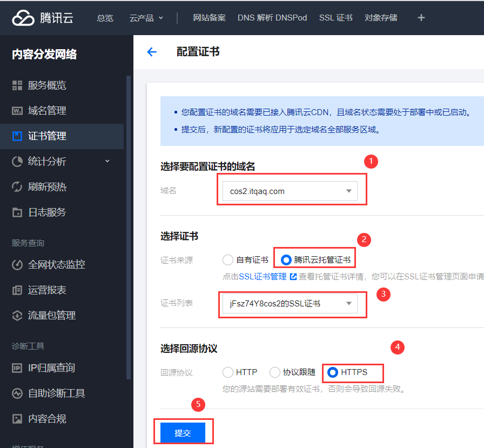Click the 腾讯云 brand text

pyautogui.click(x=57, y=18)
